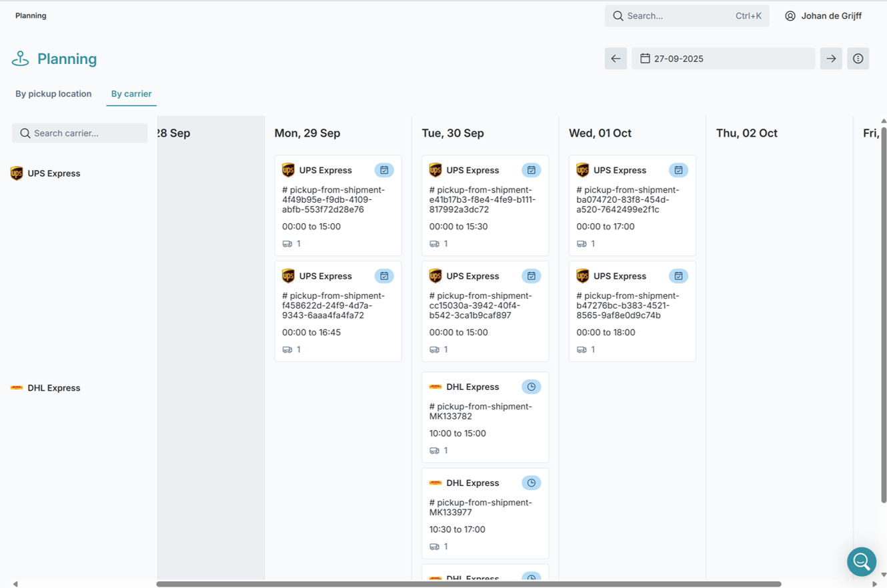
Task: Click the global Search box with Ctrl+K
Action: 686,16
